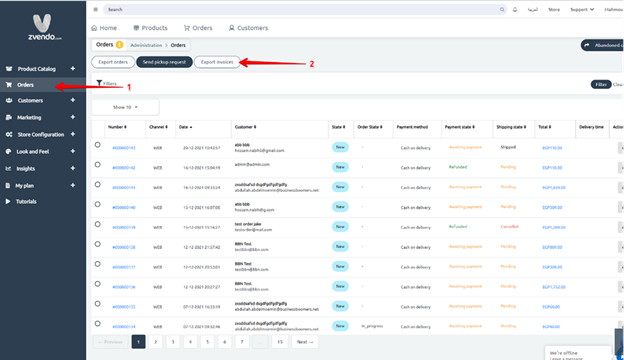Image resolution: width=624 pixels, height=360 pixels.
Task: Expand the Customers plus sign in sidebar
Action: tap(73, 100)
